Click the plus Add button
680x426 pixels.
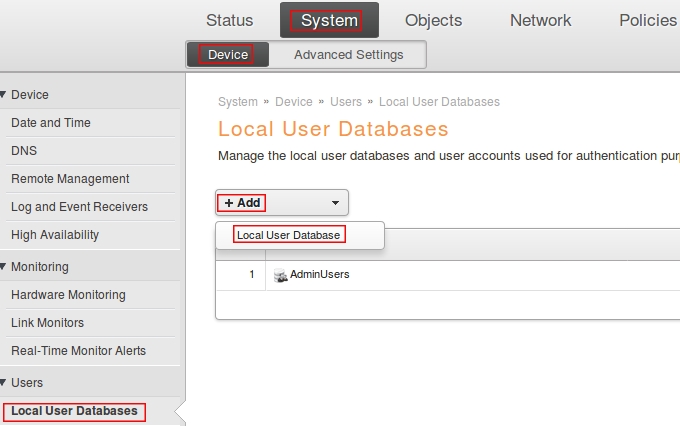point(242,203)
